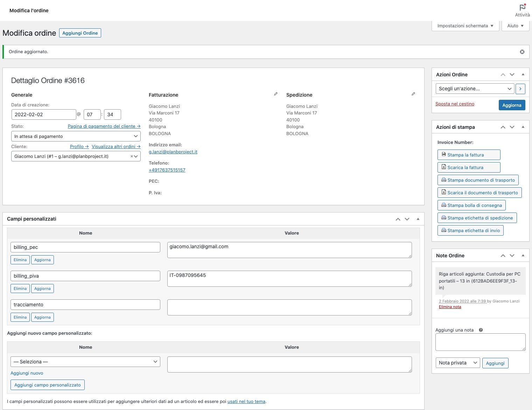Click Aggiorna button in Azioni Ordine
Image resolution: width=532 pixels, height=410 pixels.
(512, 105)
